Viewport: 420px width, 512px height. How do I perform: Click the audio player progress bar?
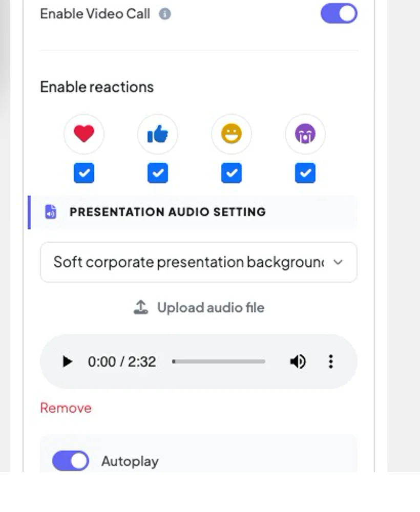tap(219, 361)
